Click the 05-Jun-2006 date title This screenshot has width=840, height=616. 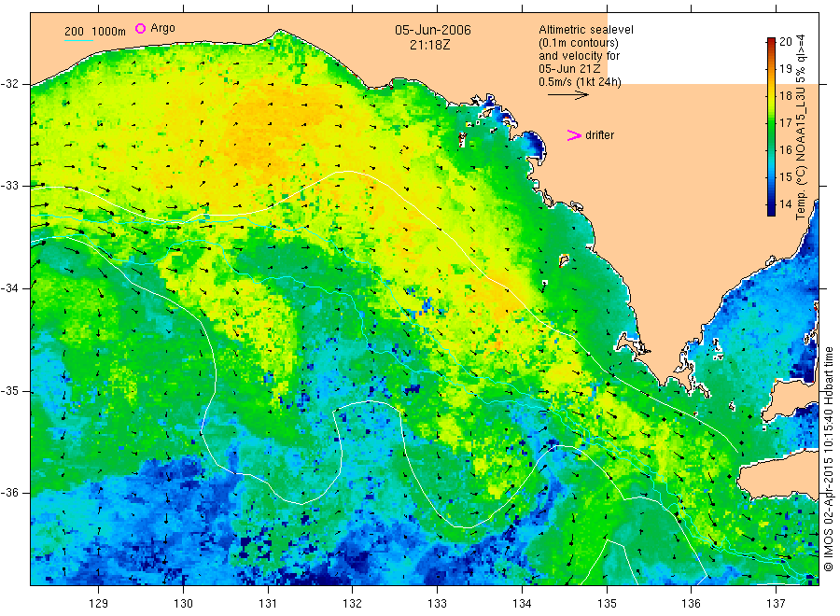tap(433, 30)
